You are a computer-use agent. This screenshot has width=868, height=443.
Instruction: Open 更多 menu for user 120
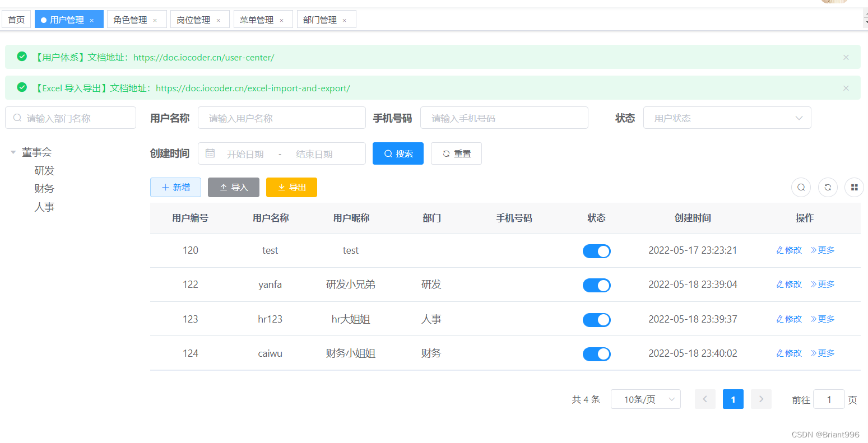click(x=823, y=250)
